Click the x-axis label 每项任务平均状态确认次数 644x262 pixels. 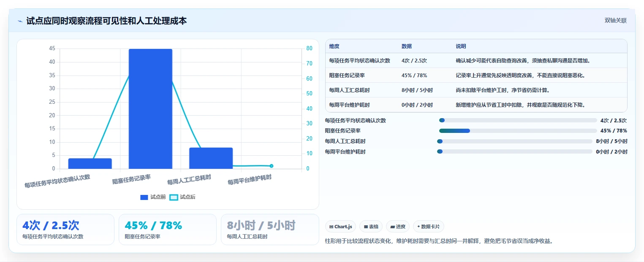57,181
